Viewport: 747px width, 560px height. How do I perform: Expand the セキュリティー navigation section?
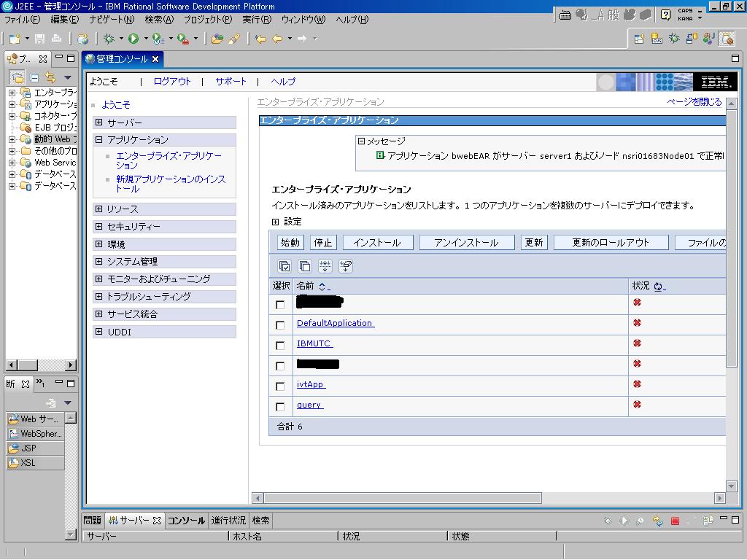99,227
